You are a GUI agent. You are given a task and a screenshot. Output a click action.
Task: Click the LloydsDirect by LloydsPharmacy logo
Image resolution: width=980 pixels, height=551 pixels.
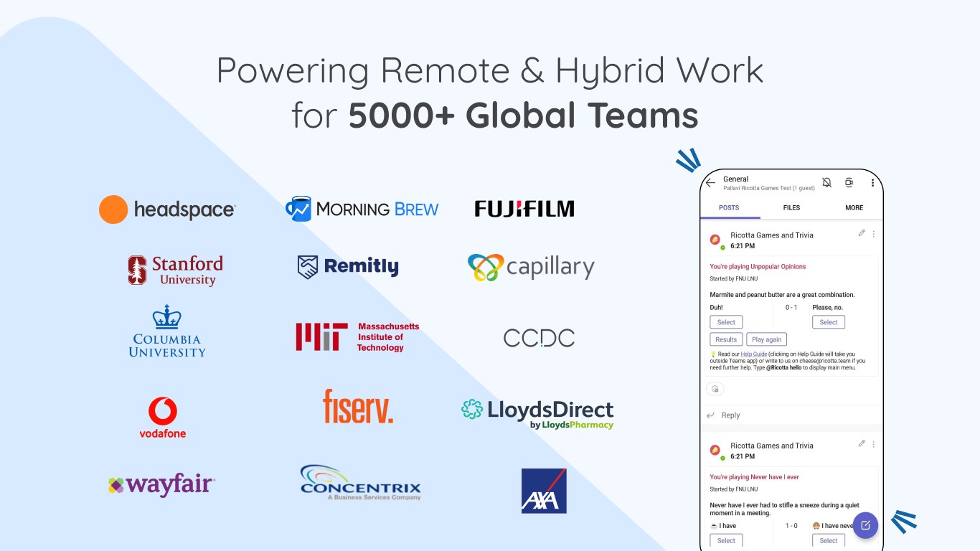[537, 414]
